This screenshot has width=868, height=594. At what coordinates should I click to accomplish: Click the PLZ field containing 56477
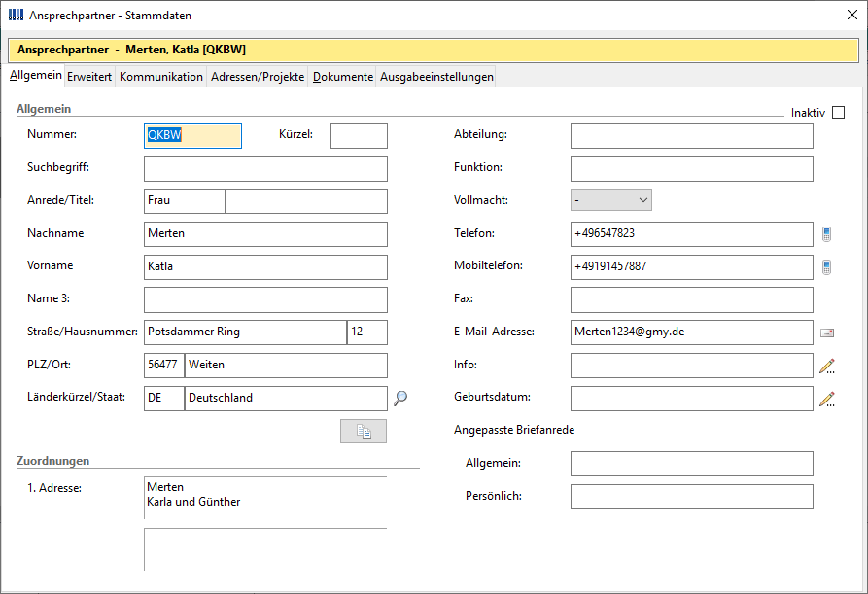[x=164, y=366]
